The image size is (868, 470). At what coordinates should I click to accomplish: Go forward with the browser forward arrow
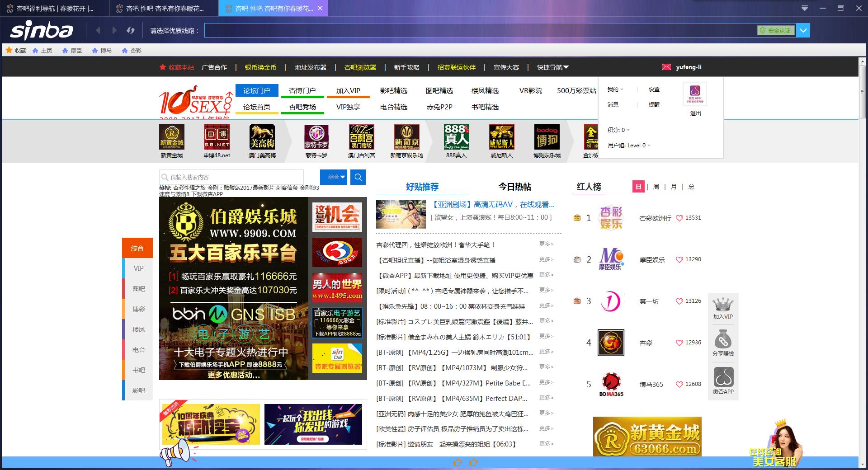click(x=114, y=30)
